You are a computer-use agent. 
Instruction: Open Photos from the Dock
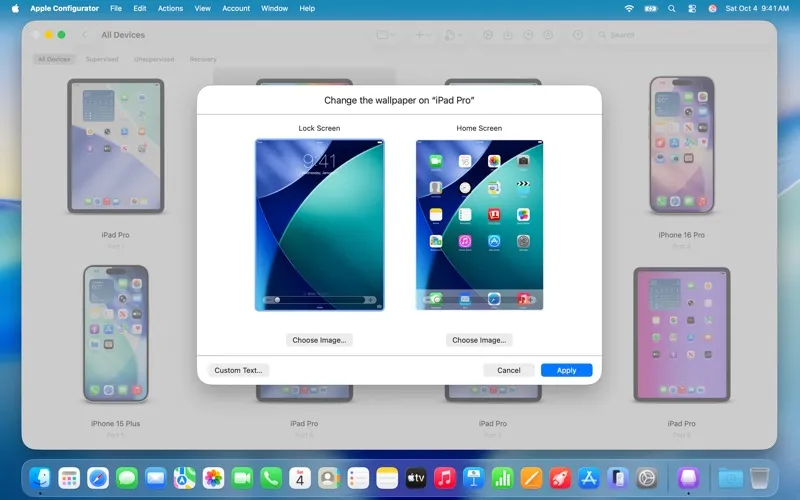tap(213, 479)
